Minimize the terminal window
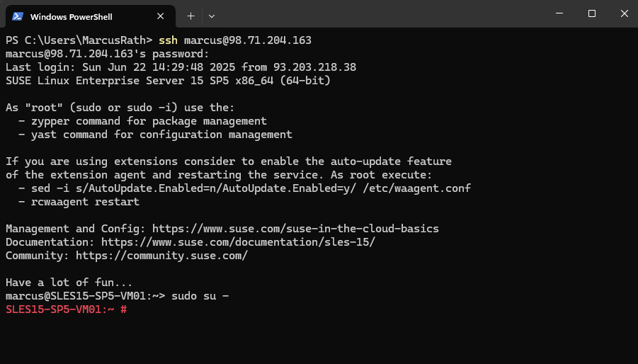The width and height of the screenshot is (638, 364). click(x=559, y=13)
